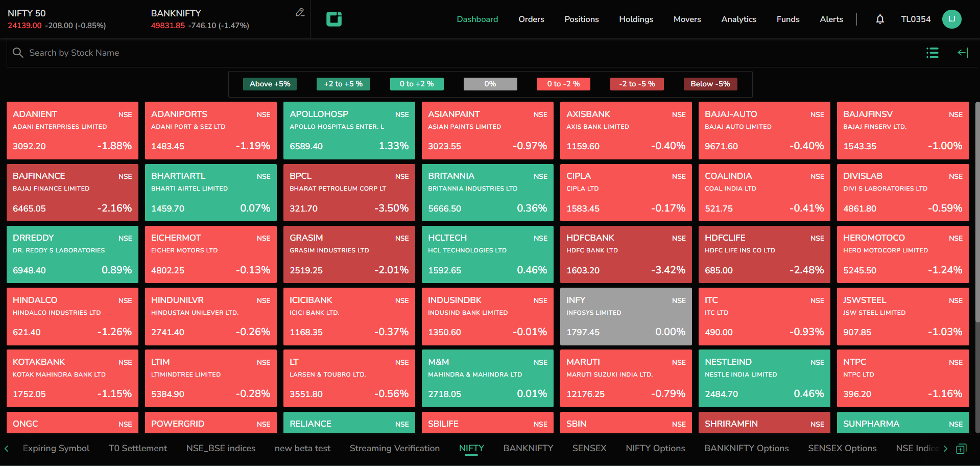Open the BHARTIARTL stock tile
Screen dimensions: 980x466
coord(211,193)
